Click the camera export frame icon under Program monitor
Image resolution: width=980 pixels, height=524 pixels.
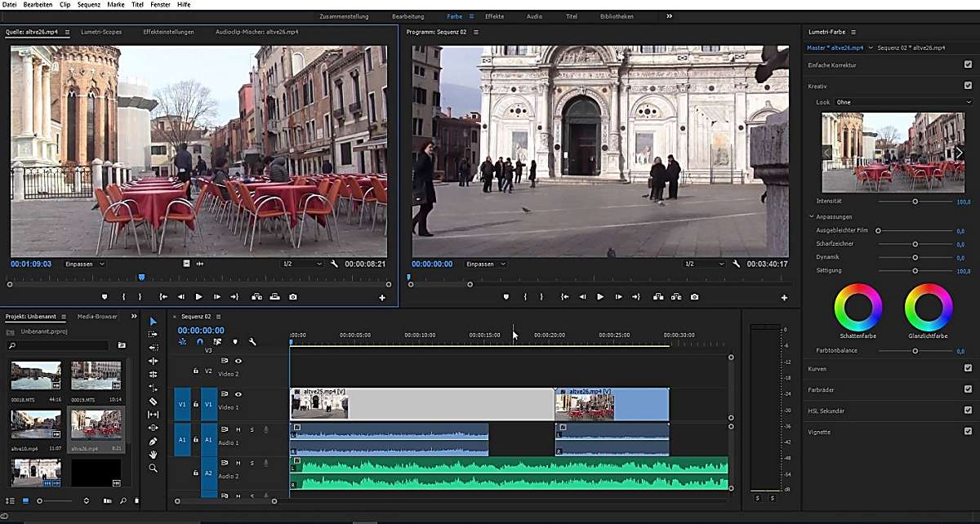(695, 297)
